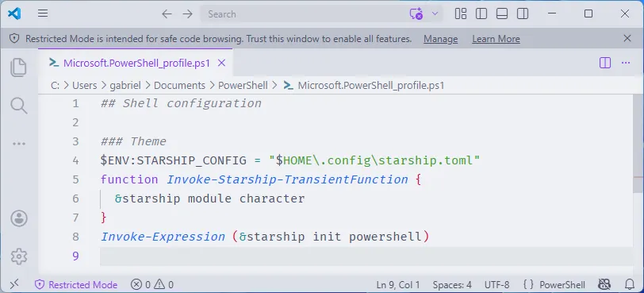Toggle the primary side bar

(x=481, y=14)
